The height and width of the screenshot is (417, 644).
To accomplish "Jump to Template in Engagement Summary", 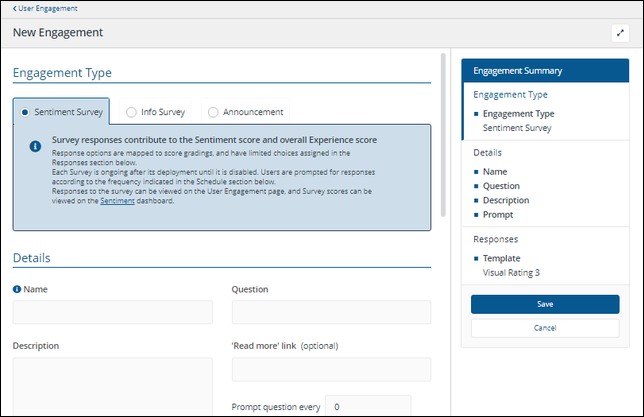I will [501, 258].
